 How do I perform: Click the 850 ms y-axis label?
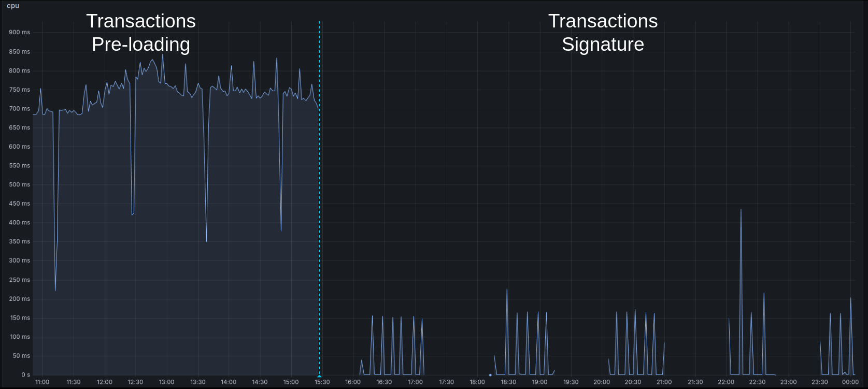(19, 52)
